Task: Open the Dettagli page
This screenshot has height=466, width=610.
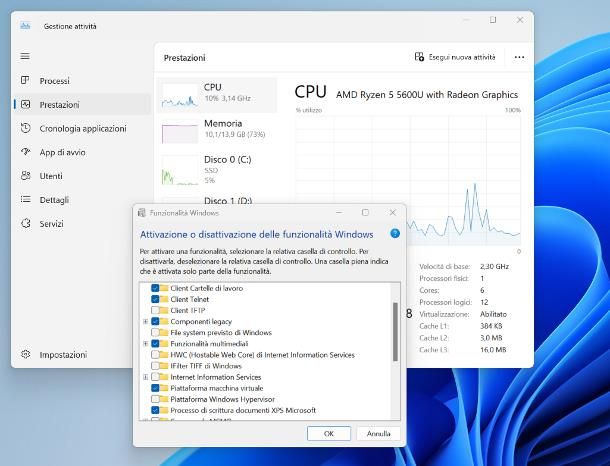Action: coord(82,199)
